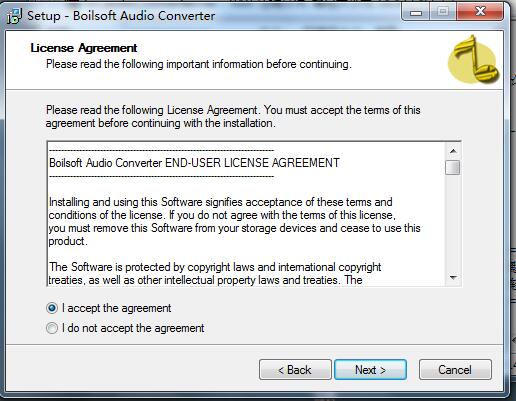Click the 'I accept the agreement' label text
The image size is (516, 401).
click(116, 308)
